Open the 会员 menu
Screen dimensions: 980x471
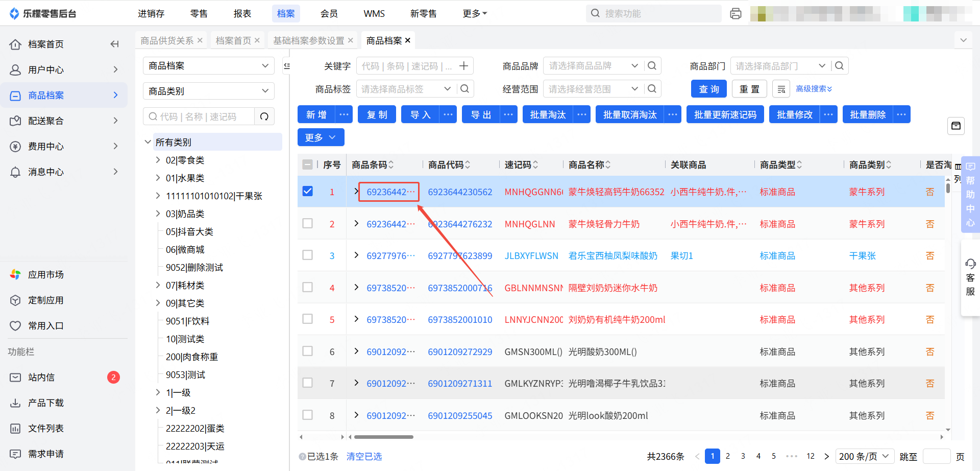coord(329,14)
